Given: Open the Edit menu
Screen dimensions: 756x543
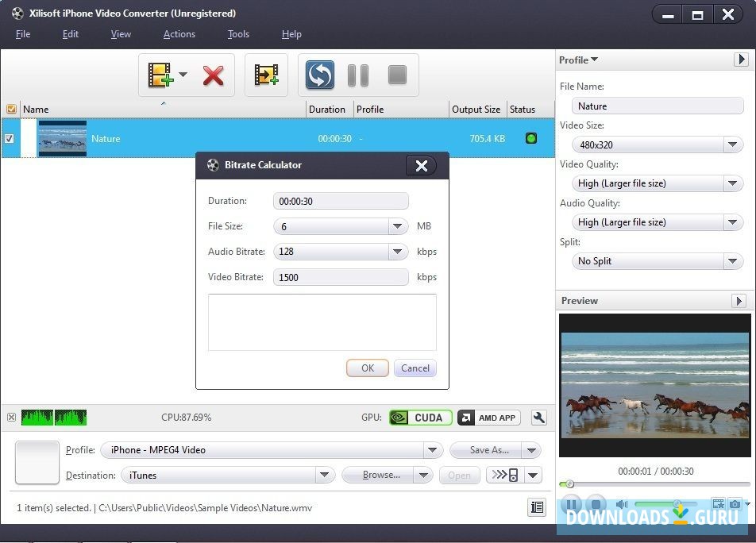Looking at the screenshot, I should pyautogui.click(x=71, y=34).
